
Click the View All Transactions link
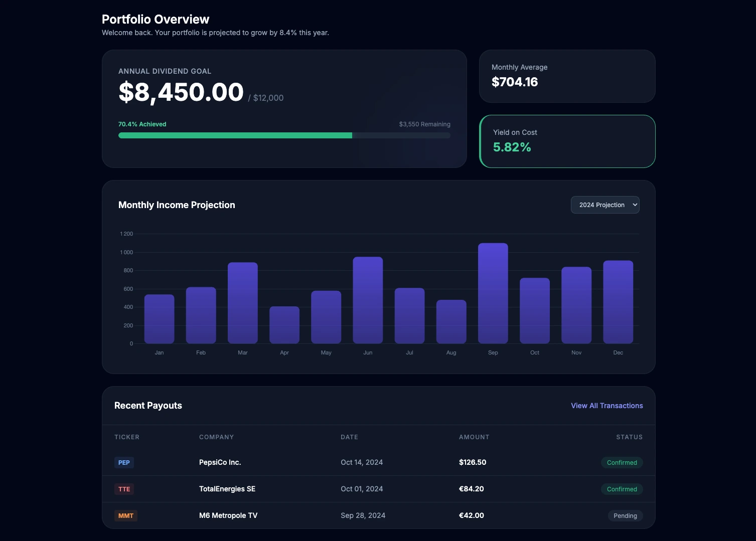[x=607, y=405]
